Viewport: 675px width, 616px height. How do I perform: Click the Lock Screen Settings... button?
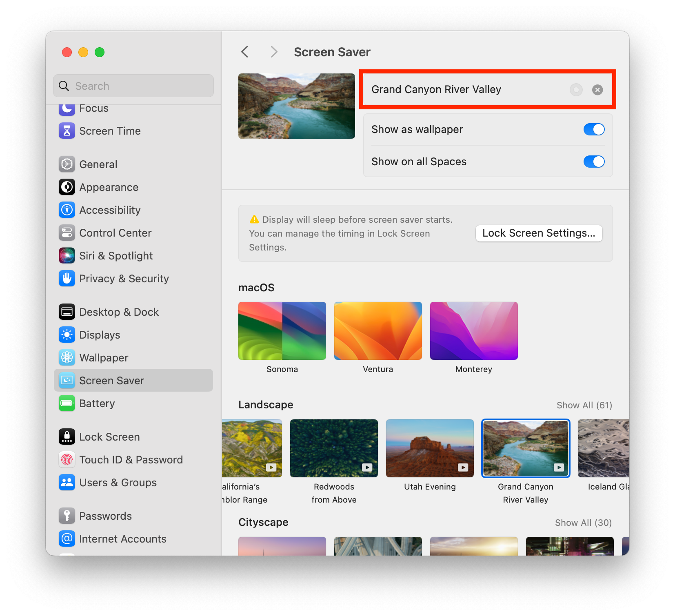[539, 233]
